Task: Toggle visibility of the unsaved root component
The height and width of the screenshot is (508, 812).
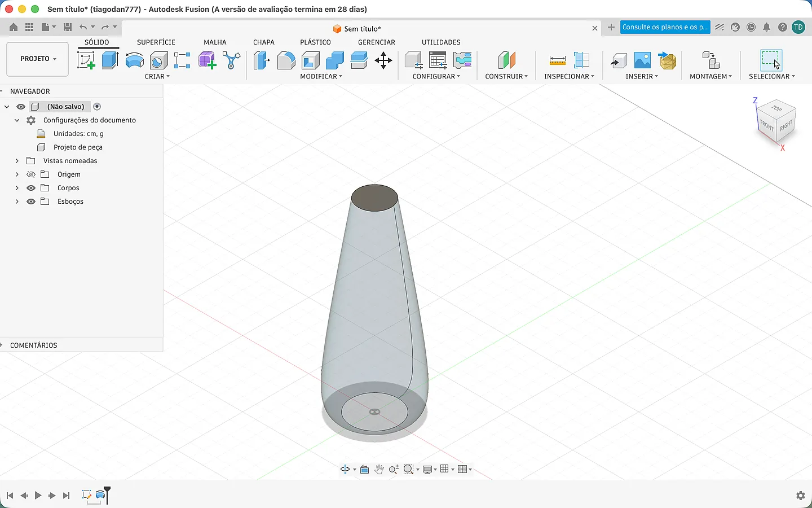Action: [21, 107]
